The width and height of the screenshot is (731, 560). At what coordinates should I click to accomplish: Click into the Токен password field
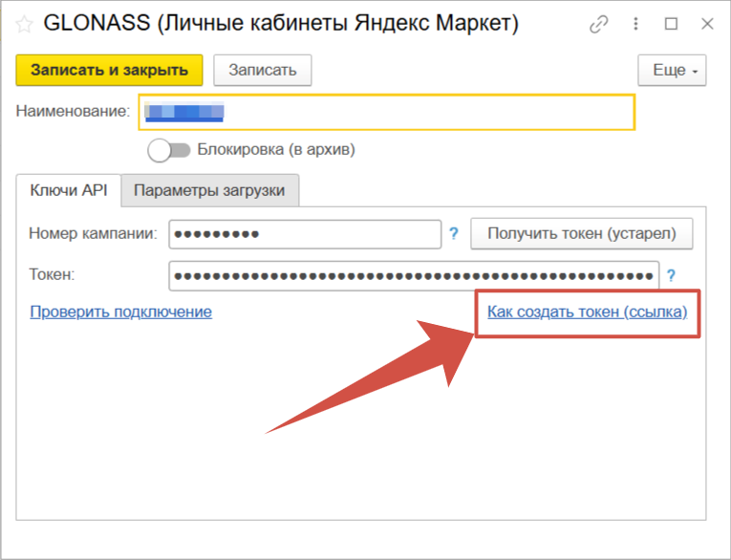pyautogui.click(x=414, y=276)
